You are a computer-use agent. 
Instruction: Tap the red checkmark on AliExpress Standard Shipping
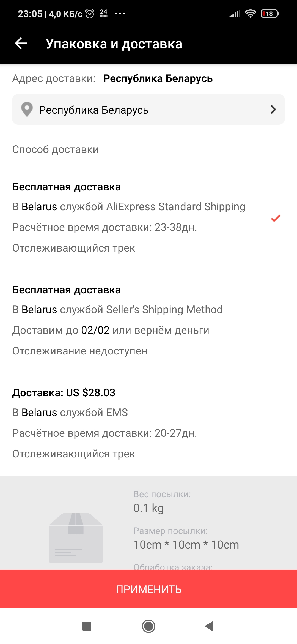[x=276, y=218]
